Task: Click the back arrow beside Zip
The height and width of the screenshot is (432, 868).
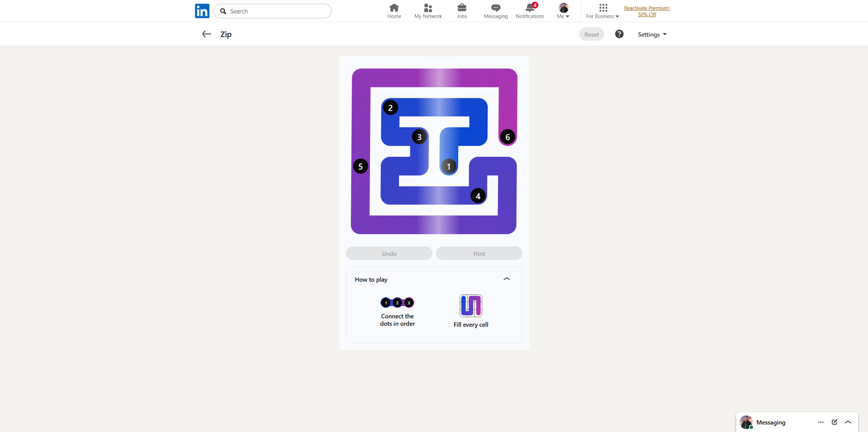Action: tap(206, 34)
